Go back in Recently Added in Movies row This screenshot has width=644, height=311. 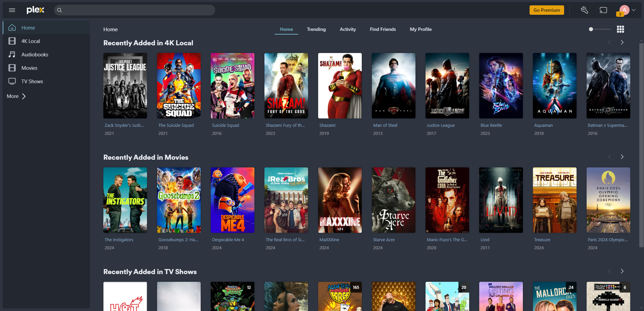pos(609,157)
